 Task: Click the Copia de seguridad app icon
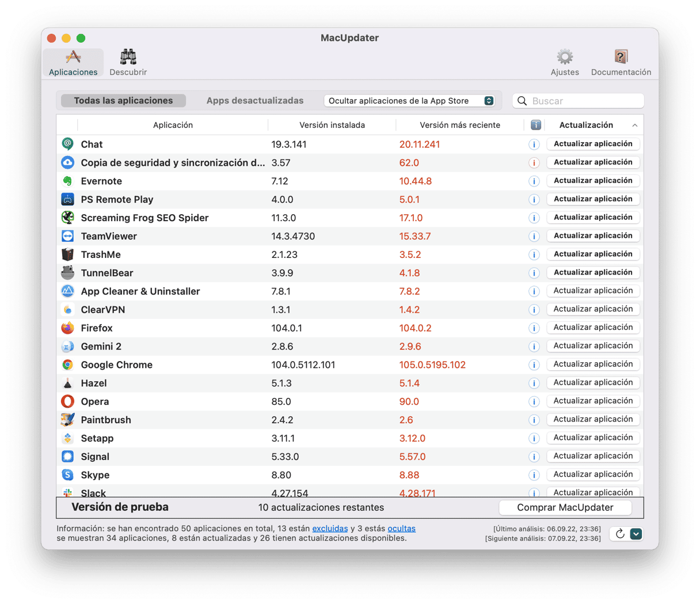(x=68, y=162)
